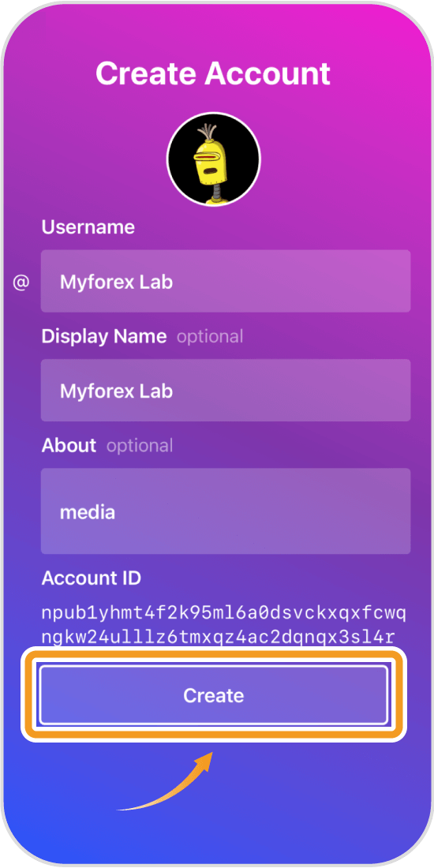434x868 pixels.
Task: Tap the Username label
Action: coord(88,227)
